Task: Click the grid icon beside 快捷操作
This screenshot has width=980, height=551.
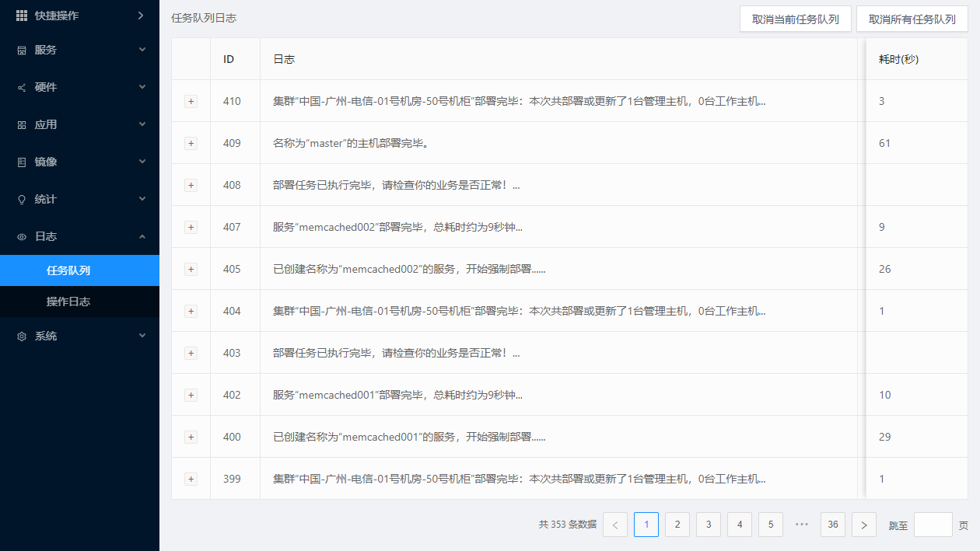Action: point(22,16)
